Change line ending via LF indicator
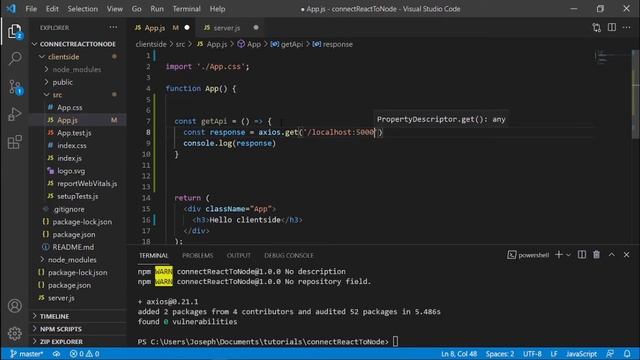The image size is (640, 360). click(554, 354)
